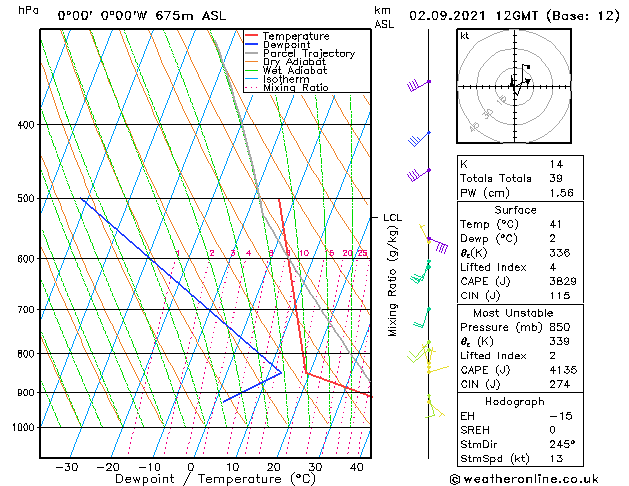
Task: Click the surface theta-e value 336
Action: 560,253
